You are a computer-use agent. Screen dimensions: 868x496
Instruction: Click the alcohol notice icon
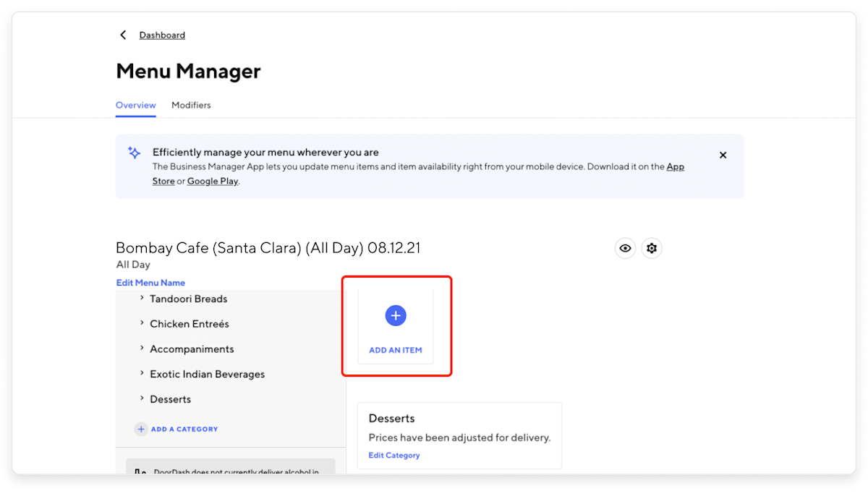140,473
